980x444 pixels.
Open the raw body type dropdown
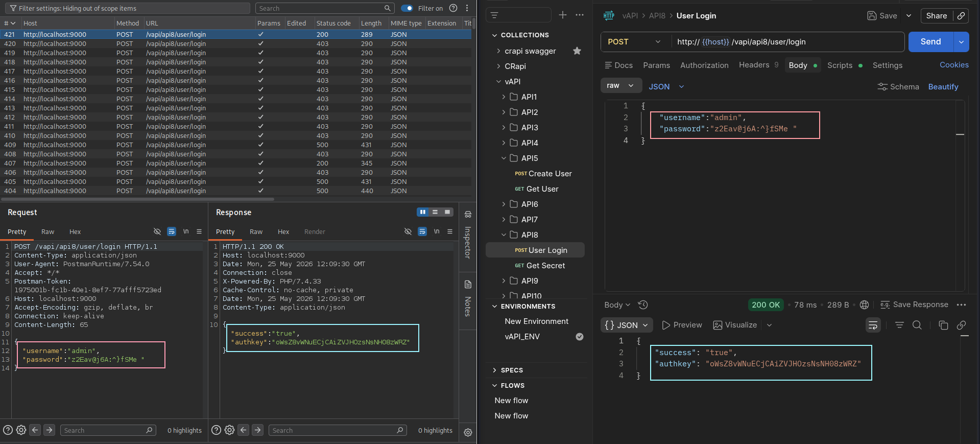tap(620, 86)
